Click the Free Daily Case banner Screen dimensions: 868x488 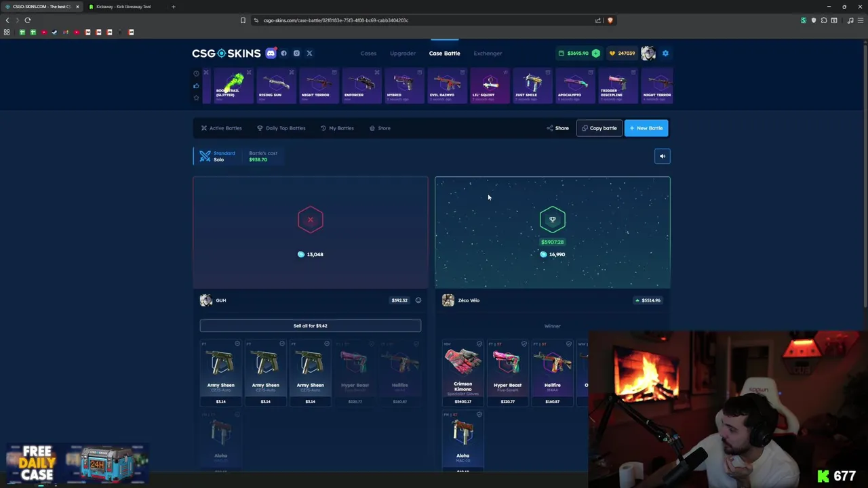(77, 463)
